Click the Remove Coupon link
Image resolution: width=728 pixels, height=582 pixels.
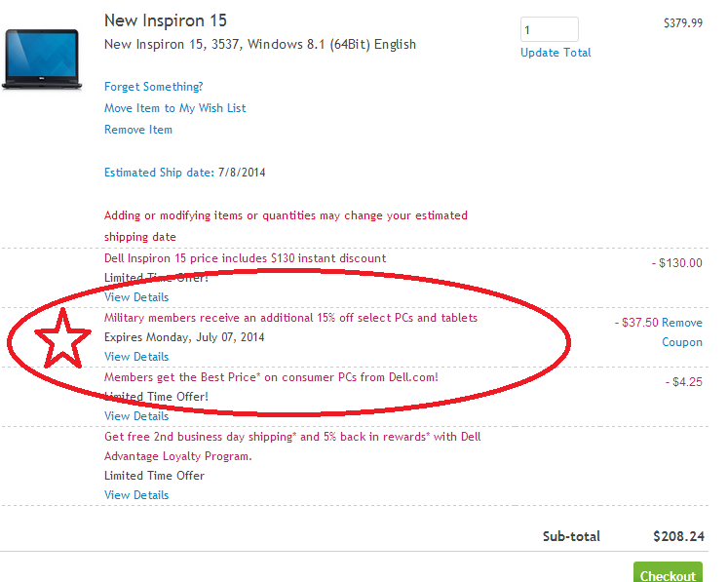[682, 332]
